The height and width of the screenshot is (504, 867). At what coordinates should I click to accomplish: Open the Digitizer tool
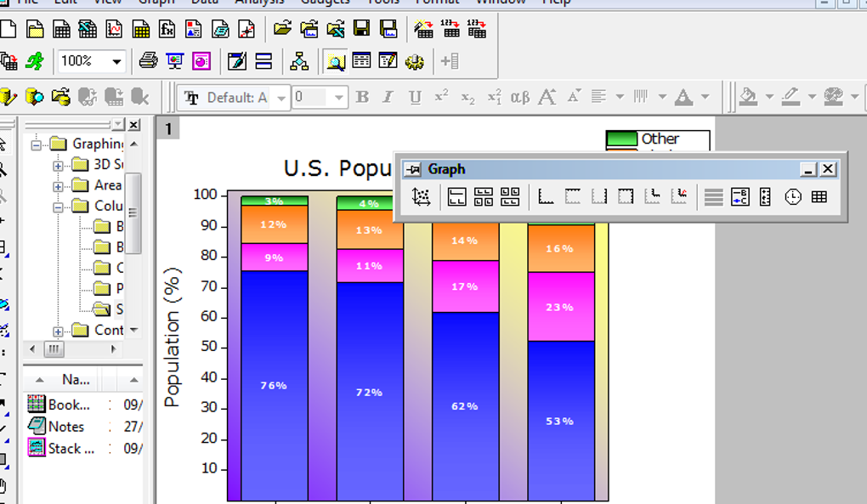coord(246,29)
